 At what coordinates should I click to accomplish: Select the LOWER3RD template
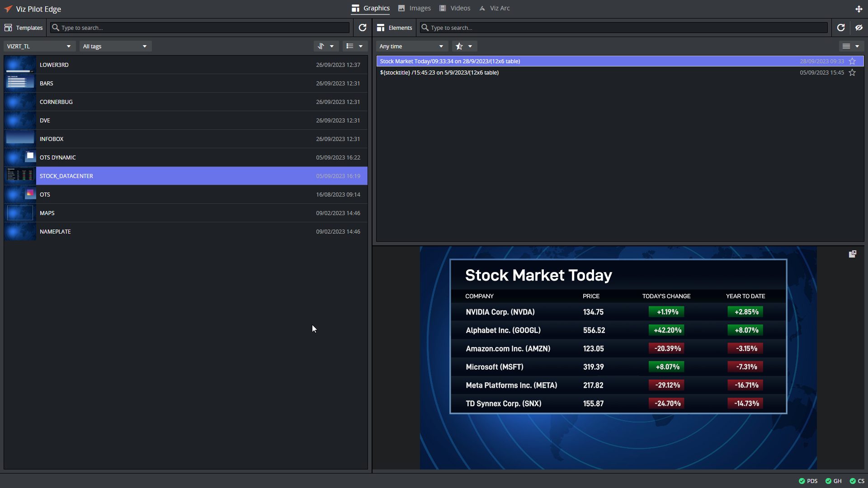[x=54, y=65]
